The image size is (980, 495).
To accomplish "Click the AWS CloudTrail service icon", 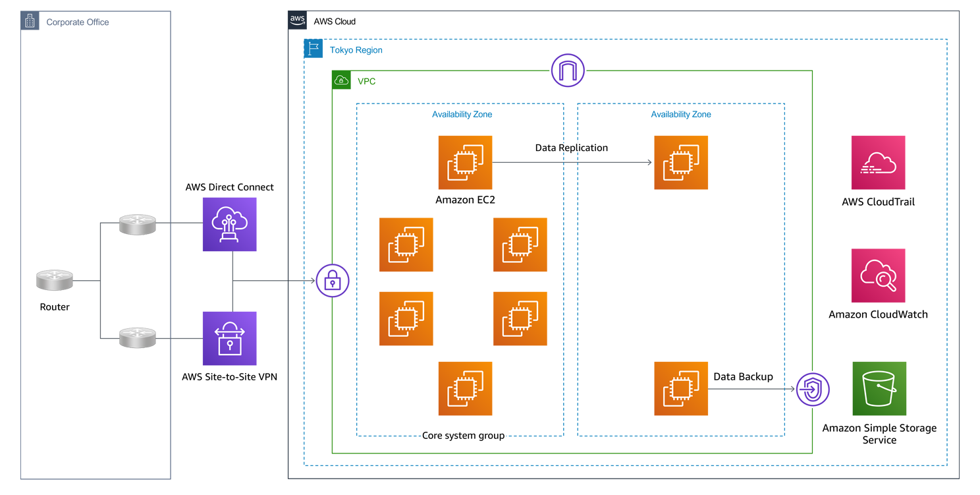I will (879, 162).
